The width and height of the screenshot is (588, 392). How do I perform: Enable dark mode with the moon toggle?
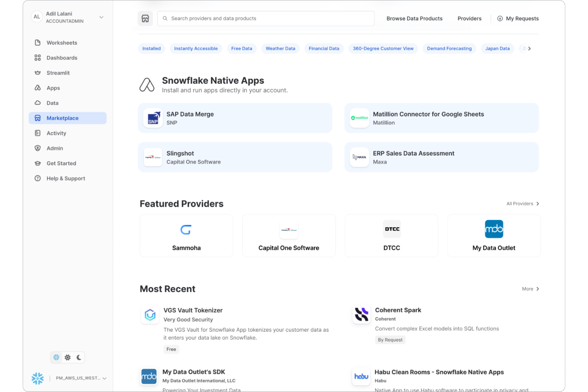[79, 357]
